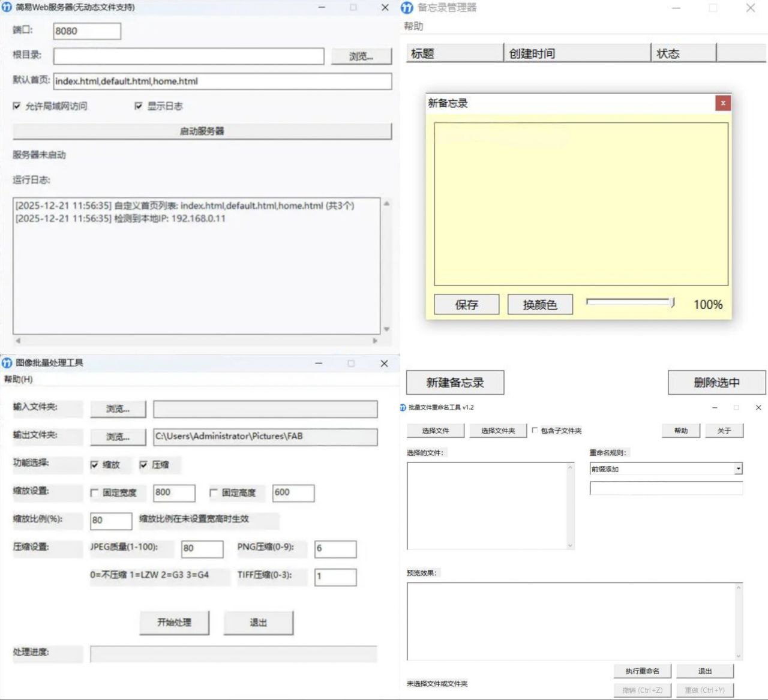Click the note opacity slider
The height and width of the screenshot is (700, 768).
coord(630,302)
